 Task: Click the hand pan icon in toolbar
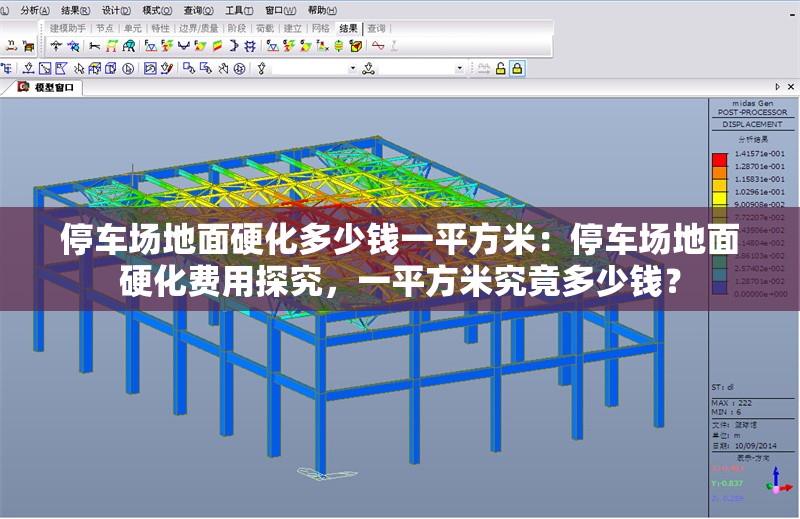pos(222,68)
